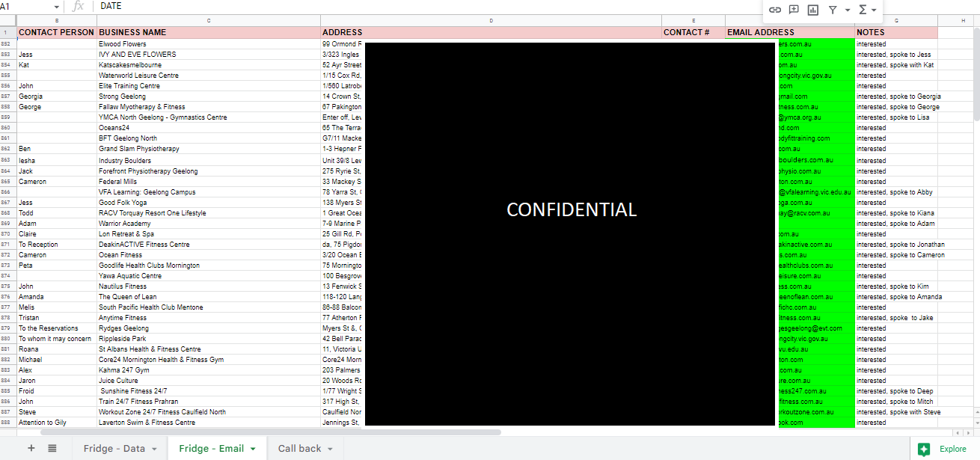
Task: Click contact cell Attention to Gily
Action: pyautogui.click(x=57, y=423)
